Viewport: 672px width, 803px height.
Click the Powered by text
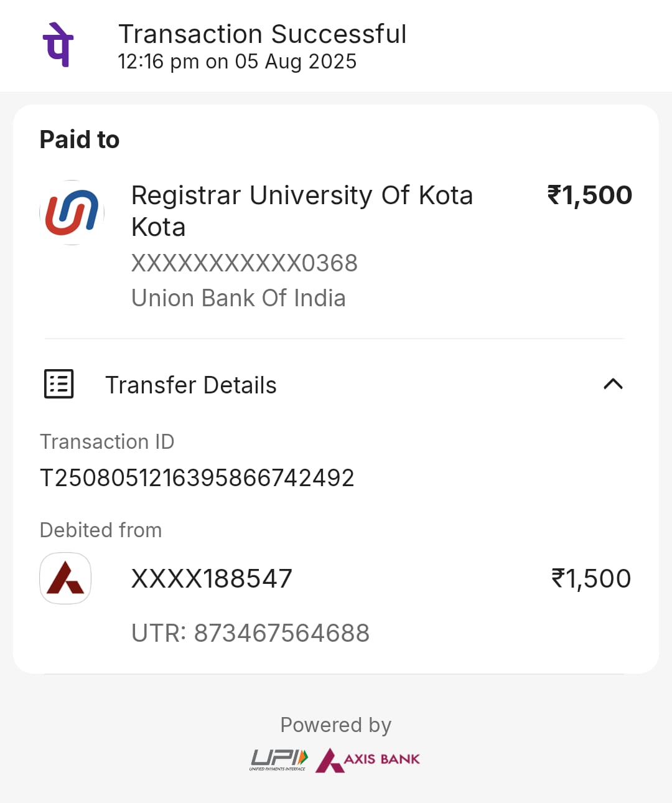tap(335, 725)
